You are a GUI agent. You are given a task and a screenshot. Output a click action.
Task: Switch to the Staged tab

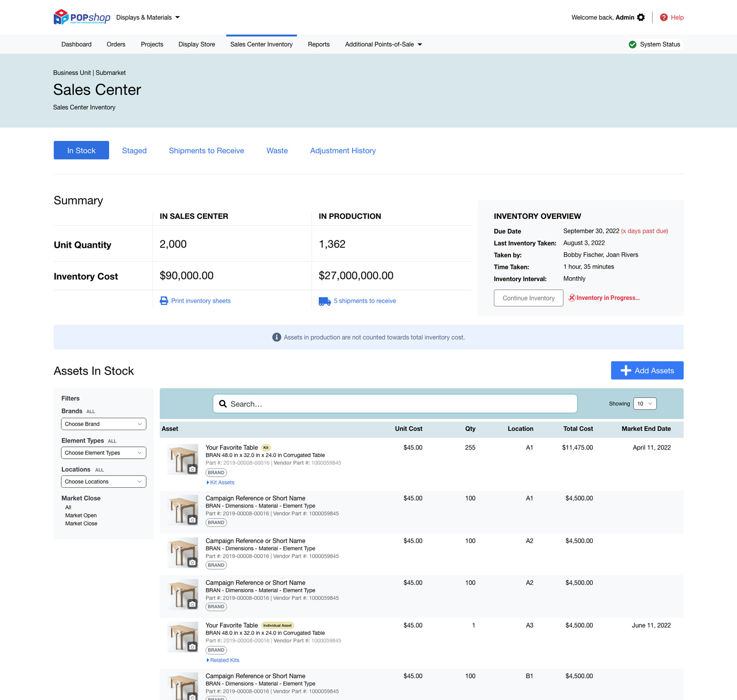tap(134, 151)
